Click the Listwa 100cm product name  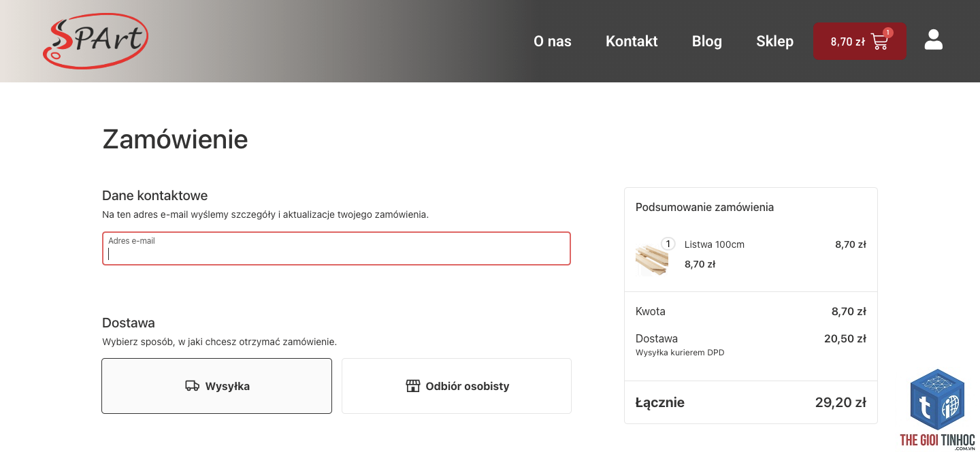(715, 244)
